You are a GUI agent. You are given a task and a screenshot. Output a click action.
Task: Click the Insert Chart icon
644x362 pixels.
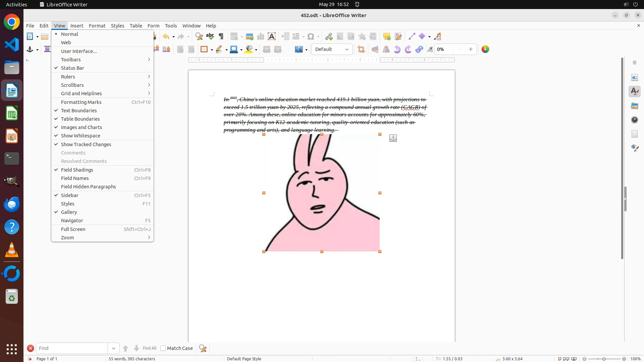tap(260, 37)
